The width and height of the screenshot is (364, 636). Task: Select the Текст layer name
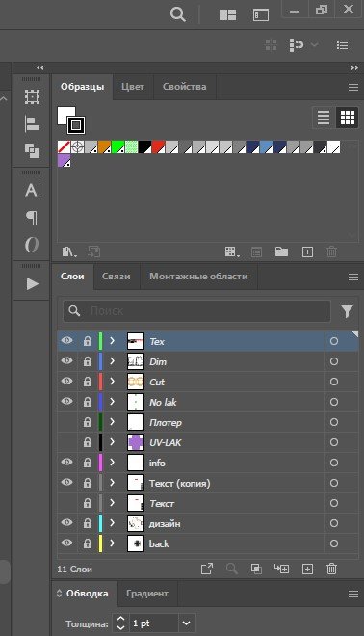point(162,503)
